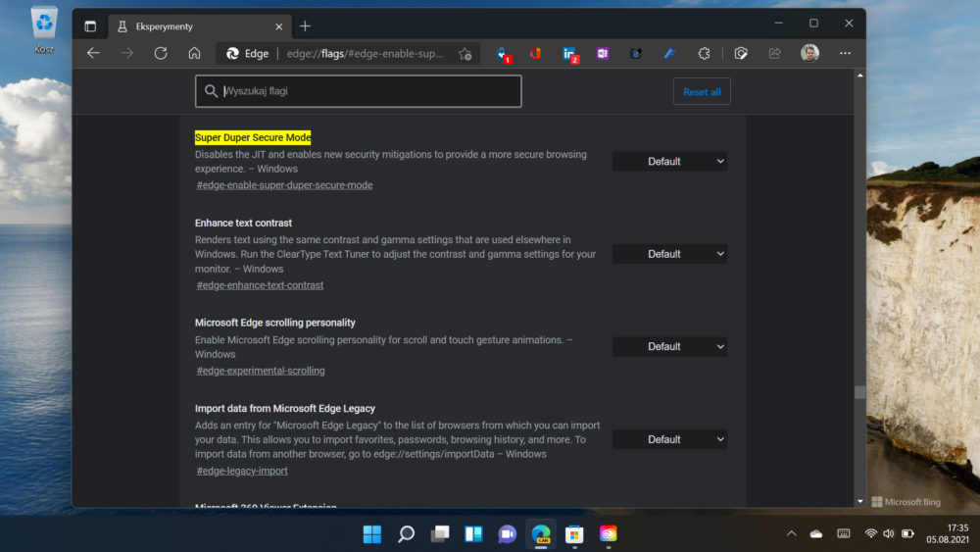Click the vertical scrollbar thumb
Viewport: 980px width, 552px height.
pos(860,392)
